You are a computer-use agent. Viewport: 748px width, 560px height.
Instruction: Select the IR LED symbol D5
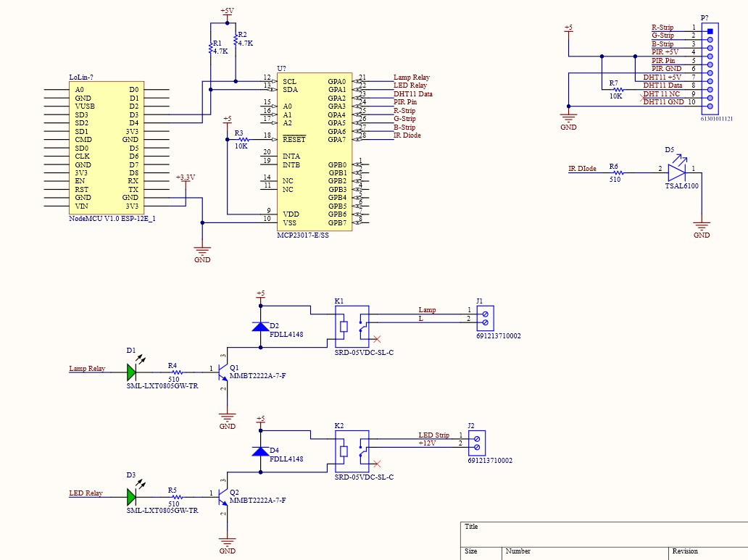coord(676,172)
